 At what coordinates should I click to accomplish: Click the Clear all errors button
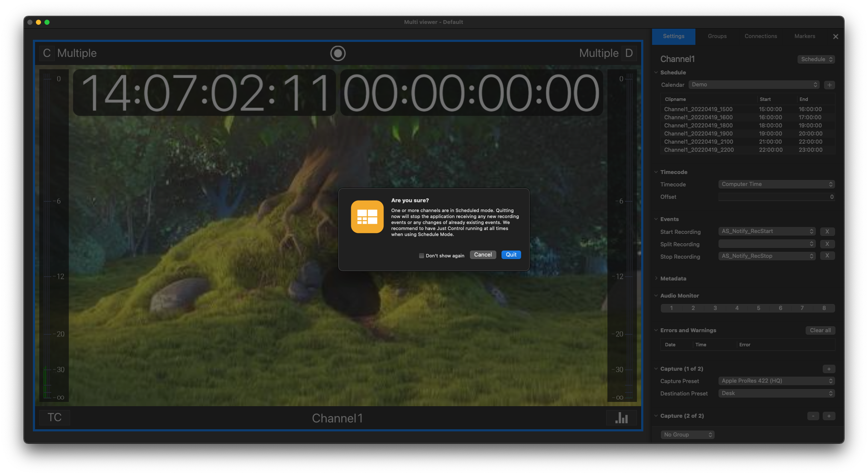tap(820, 330)
